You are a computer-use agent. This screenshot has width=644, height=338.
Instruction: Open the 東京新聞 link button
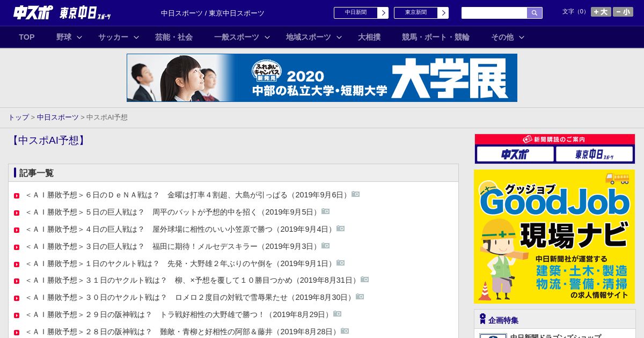click(421, 13)
